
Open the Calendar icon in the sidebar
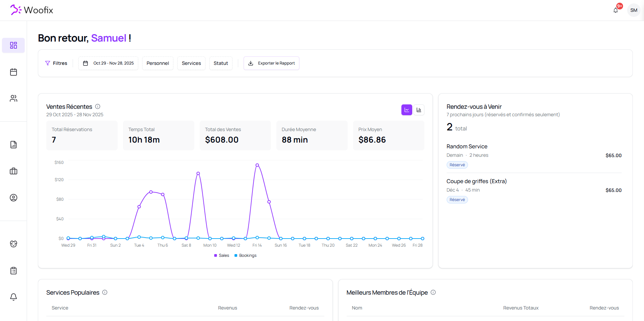(13, 72)
